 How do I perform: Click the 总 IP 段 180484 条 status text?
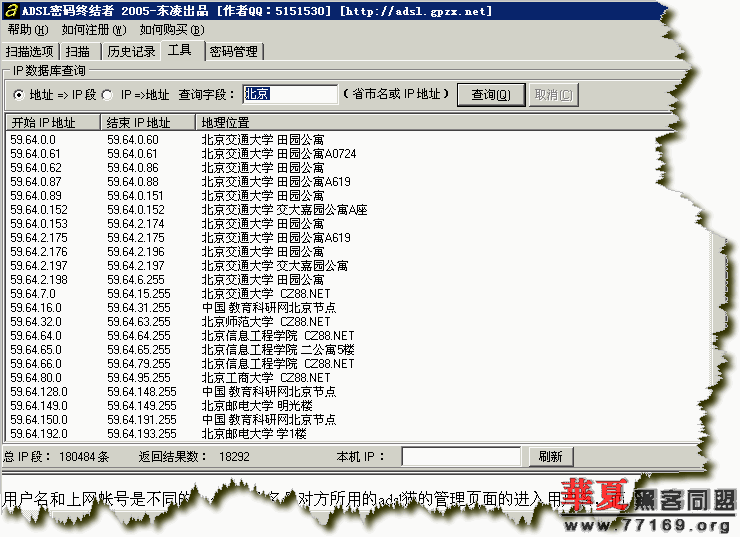(x=56, y=457)
